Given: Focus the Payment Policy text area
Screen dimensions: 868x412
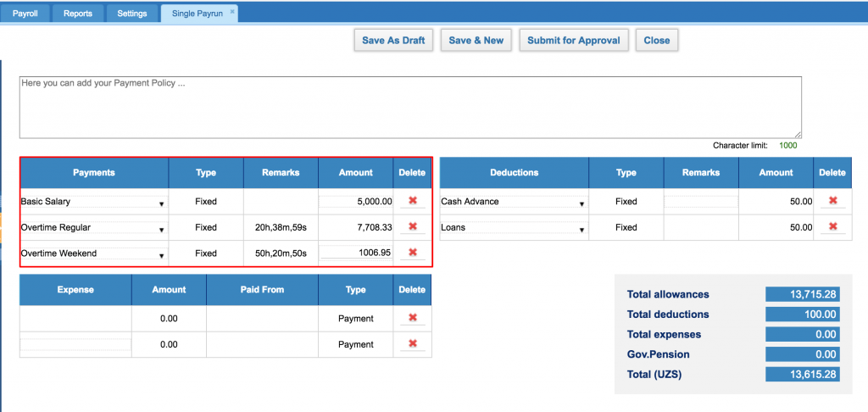Looking at the screenshot, I should click(x=410, y=108).
